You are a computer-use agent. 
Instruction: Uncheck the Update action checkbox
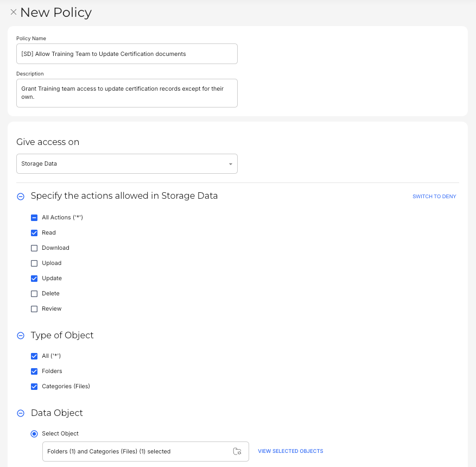pos(34,279)
